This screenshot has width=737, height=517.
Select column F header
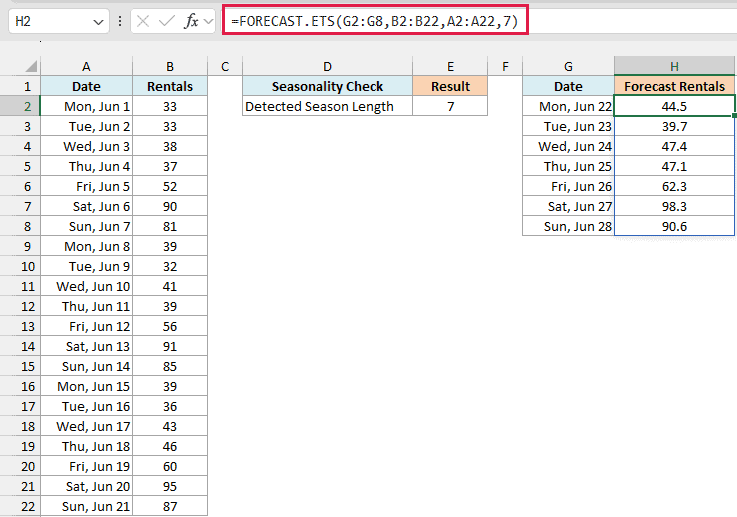tap(505, 66)
